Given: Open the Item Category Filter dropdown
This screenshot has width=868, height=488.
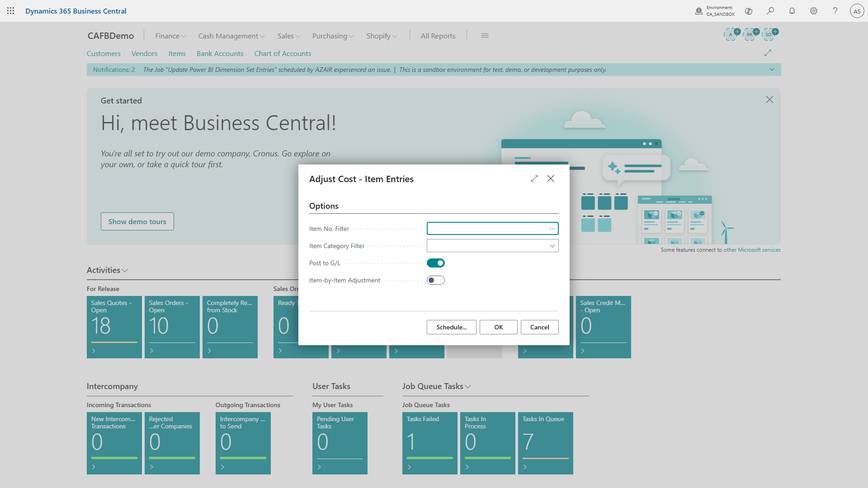Looking at the screenshot, I should coord(552,246).
